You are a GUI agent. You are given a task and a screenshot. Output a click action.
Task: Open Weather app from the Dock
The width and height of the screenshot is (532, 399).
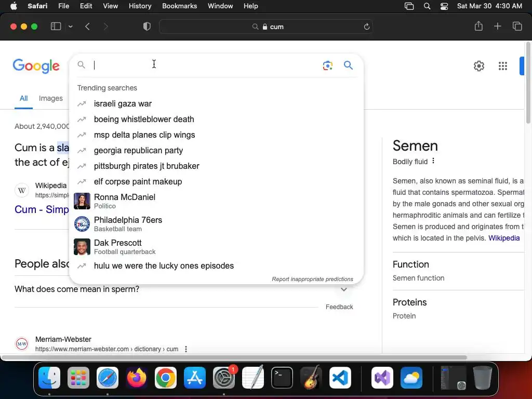coord(411,378)
